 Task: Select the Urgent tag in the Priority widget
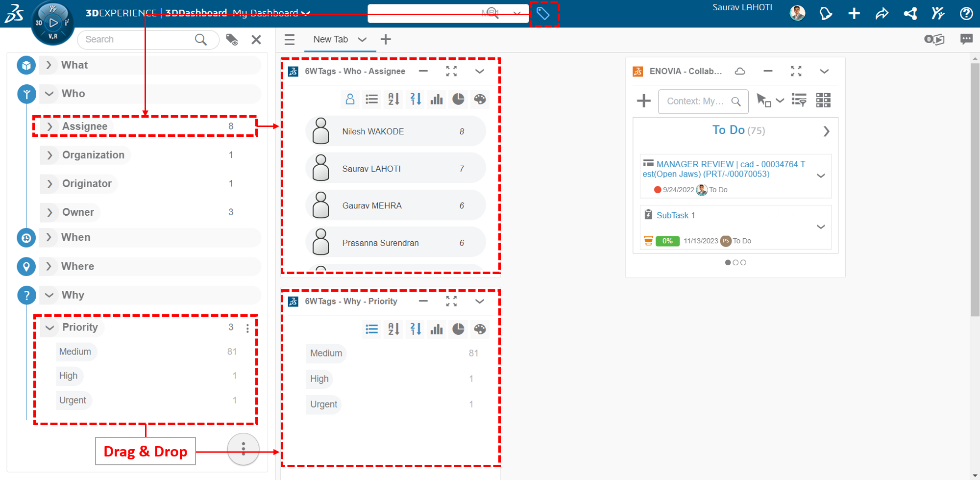click(324, 404)
